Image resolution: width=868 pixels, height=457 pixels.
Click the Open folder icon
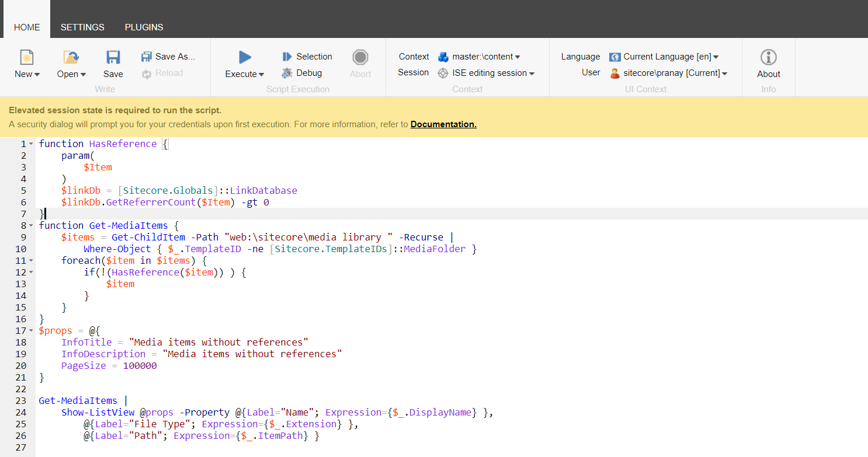click(71, 57)
